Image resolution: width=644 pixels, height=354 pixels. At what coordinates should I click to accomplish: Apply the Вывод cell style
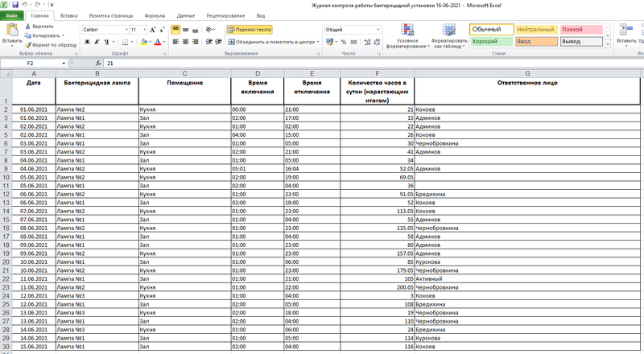581,42
